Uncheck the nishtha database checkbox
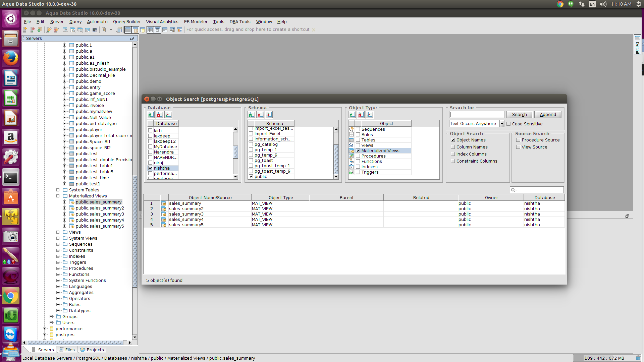644x362 pixels. pyautogui.click(x=150, y=168)
